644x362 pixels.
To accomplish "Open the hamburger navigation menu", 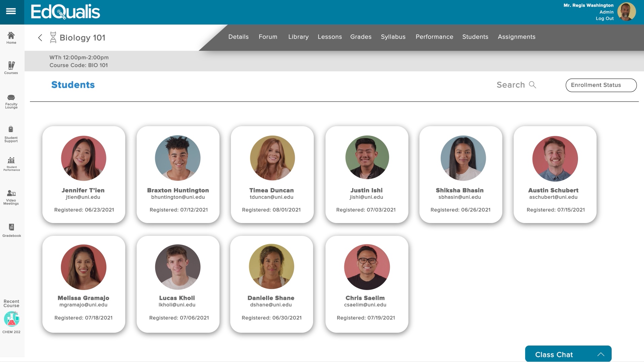I will (11, 11).
